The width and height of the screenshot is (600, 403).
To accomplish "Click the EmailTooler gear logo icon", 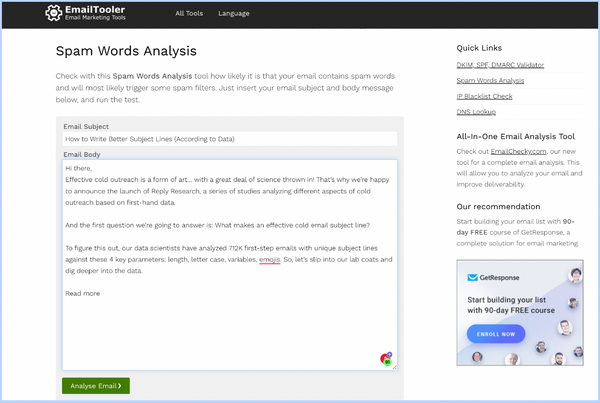I will [54, 14].
